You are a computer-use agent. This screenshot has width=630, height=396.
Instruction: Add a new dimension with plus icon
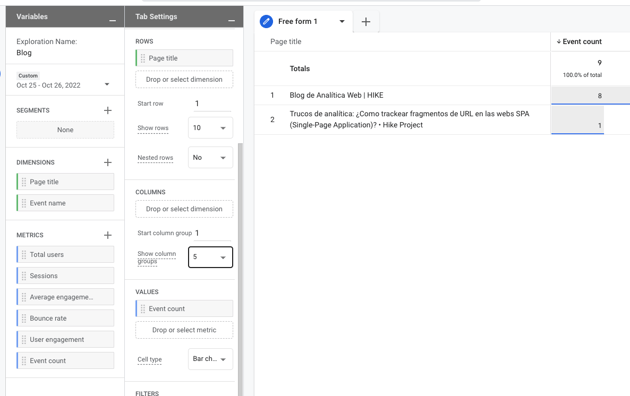tap(107, 162)
